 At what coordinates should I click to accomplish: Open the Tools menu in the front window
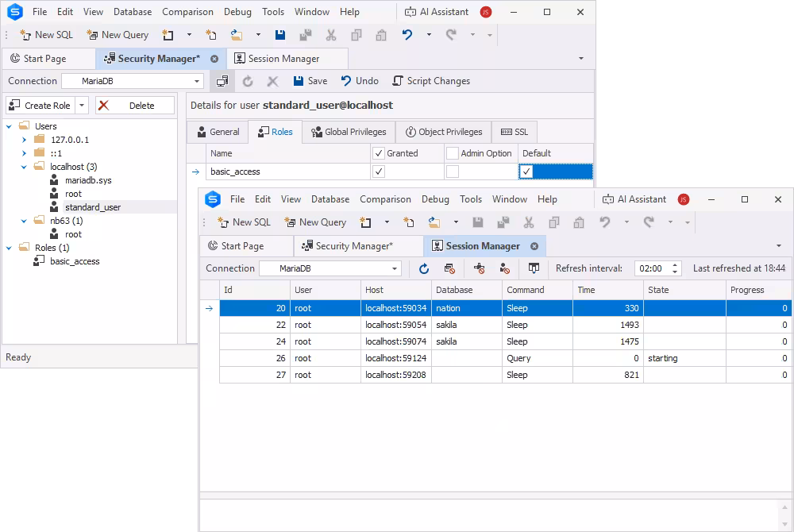(x=471, y=199)
